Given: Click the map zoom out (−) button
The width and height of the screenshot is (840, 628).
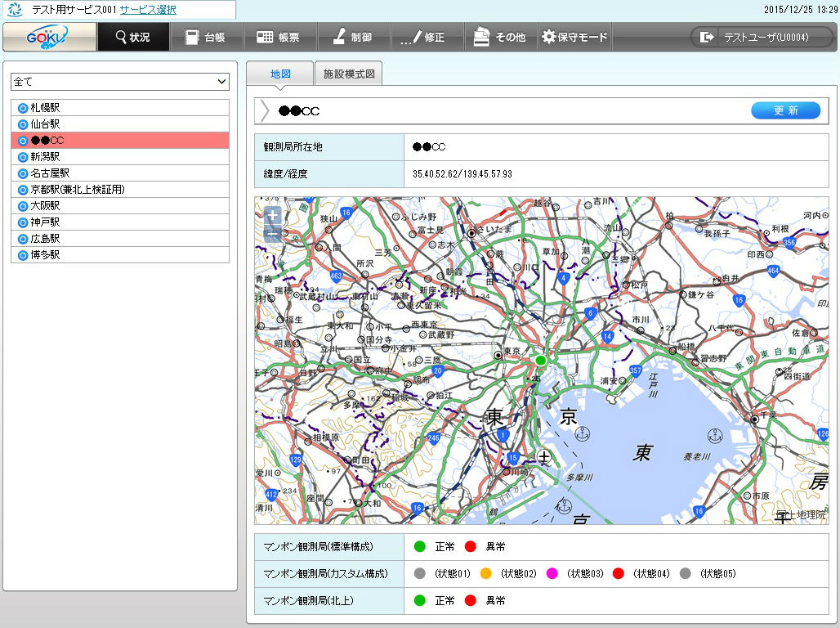Looking at the screenshot, I should (273, 233).
